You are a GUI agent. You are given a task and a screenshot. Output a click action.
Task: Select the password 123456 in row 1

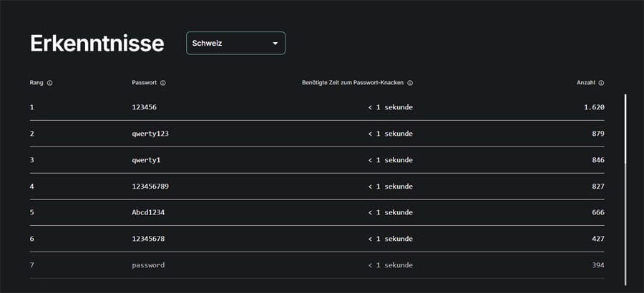145,107
